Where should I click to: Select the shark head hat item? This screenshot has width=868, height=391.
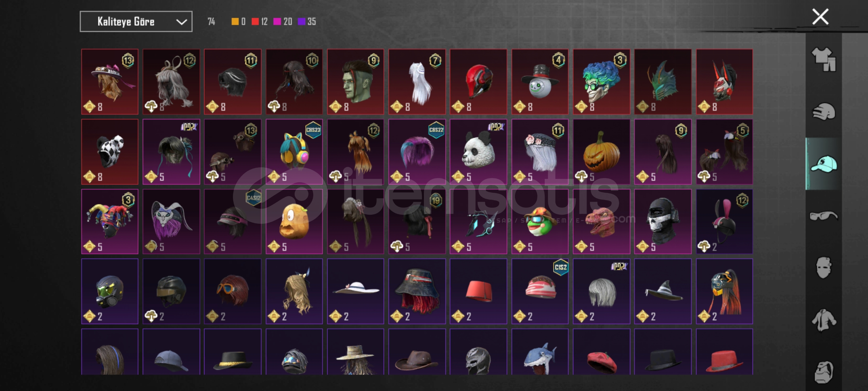(540, 352)
